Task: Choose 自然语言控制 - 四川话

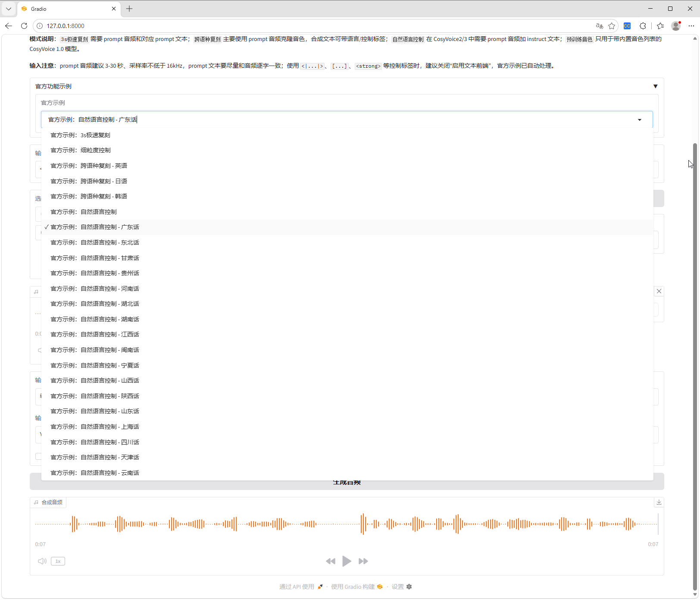Action: (x=347, y=442)
